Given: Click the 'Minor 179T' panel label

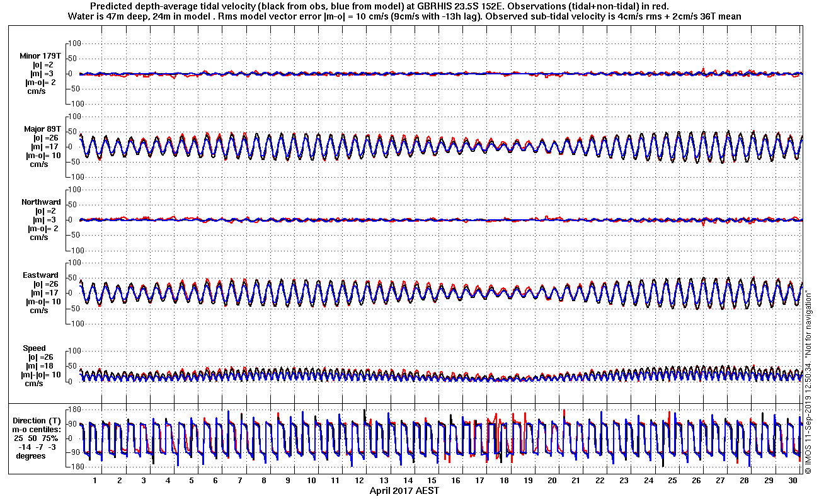Looking at the screenshot, I should [40, 56].
